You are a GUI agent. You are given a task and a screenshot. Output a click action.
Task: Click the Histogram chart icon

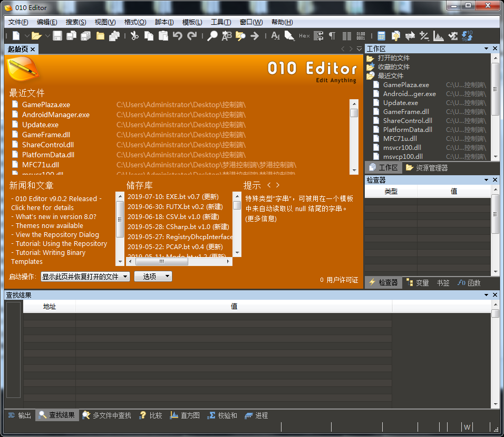(x=439, y=36)
